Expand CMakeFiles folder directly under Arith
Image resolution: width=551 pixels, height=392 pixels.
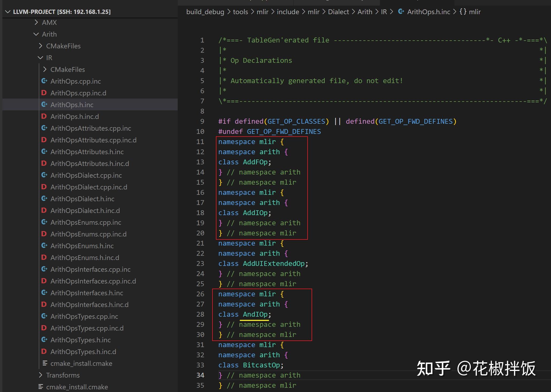coord(40,46)
